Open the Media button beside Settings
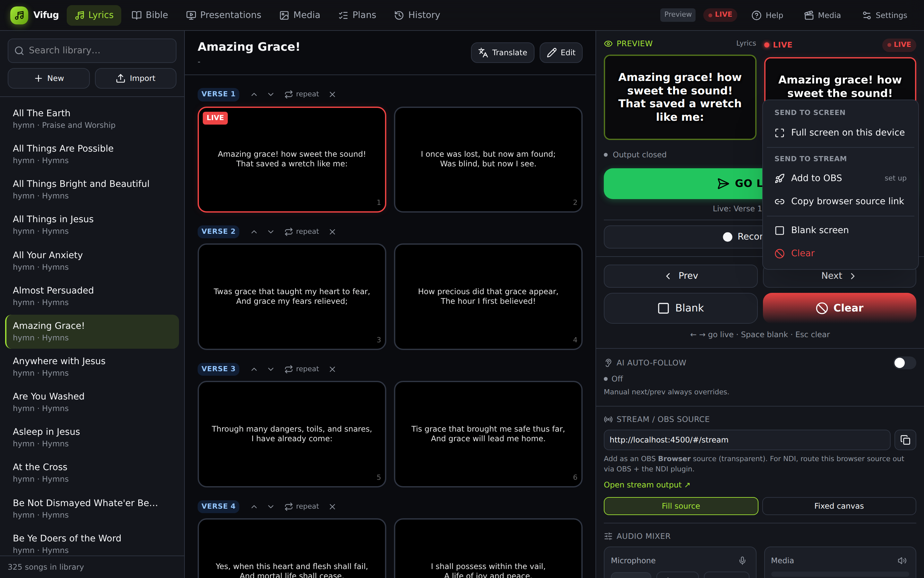Viewport: 924px width, 578px height. pos(822,15)
